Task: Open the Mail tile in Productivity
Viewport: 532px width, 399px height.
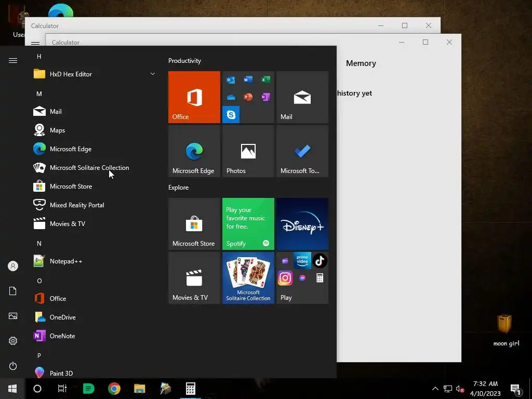Action: 302,97
